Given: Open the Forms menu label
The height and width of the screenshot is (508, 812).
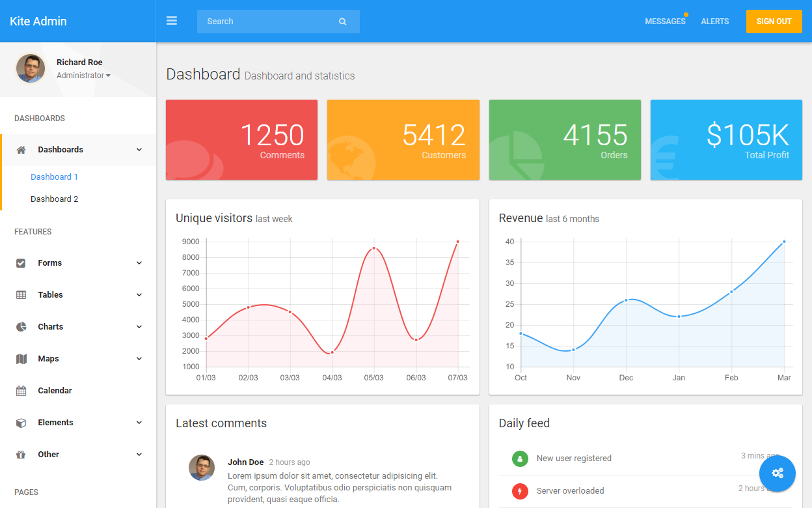Looking at the screenshot, I should [50, 263].
